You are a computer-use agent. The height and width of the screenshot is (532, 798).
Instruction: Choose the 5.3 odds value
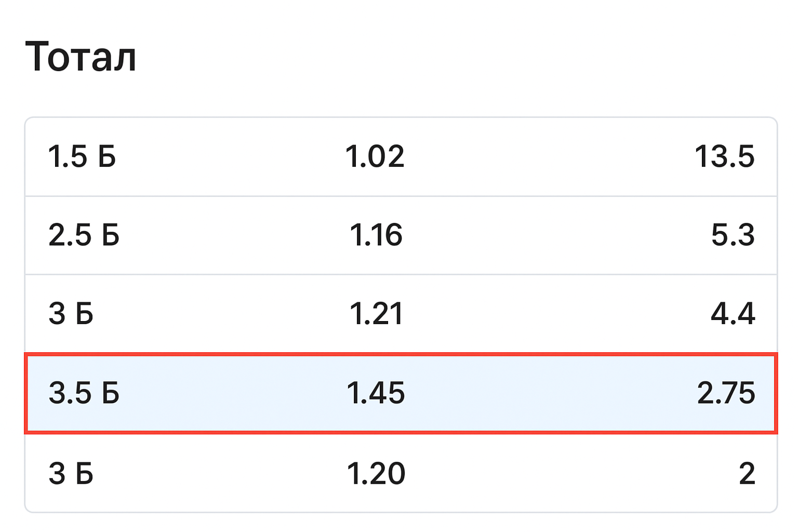click(733, 235)
